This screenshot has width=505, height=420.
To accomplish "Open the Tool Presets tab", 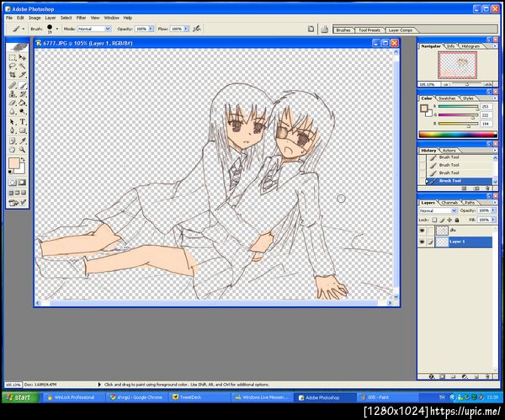I will [x=369, y=30].
